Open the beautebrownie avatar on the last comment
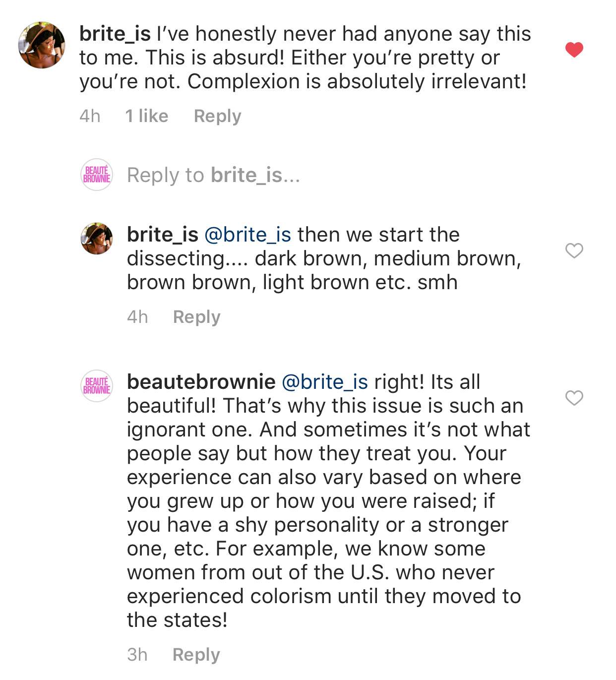616x680 pixels. [x=97, y=386]
